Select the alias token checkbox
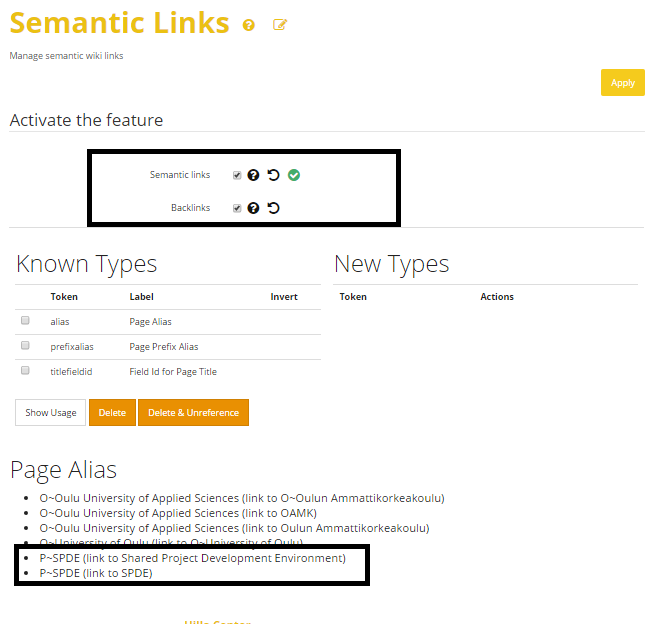 25,320
